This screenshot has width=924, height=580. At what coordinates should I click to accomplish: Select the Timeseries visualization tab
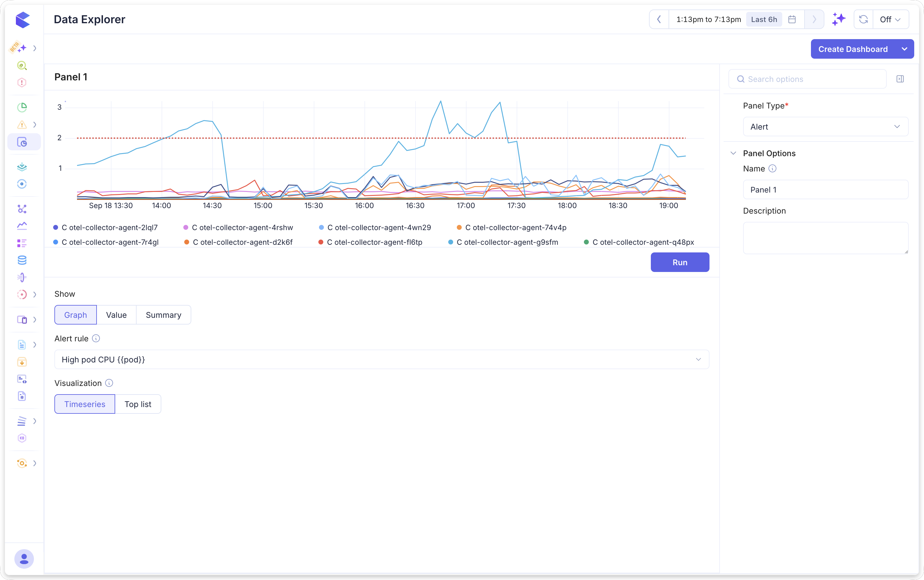(x=85, y=404)
